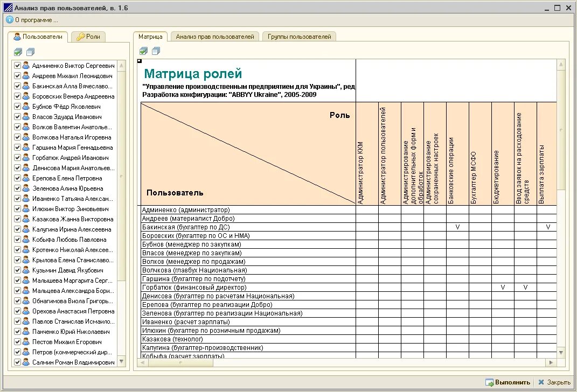577x392 pixels.
Task: Select row 'Иваненко (расчет зарплаты)'
Action: 249,322
